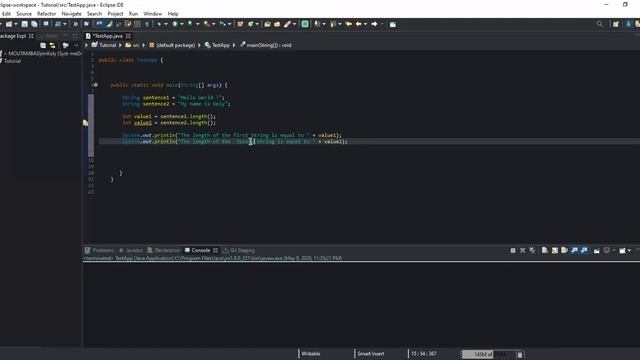Click the Save All toolbar icon

tap(34, 24)
